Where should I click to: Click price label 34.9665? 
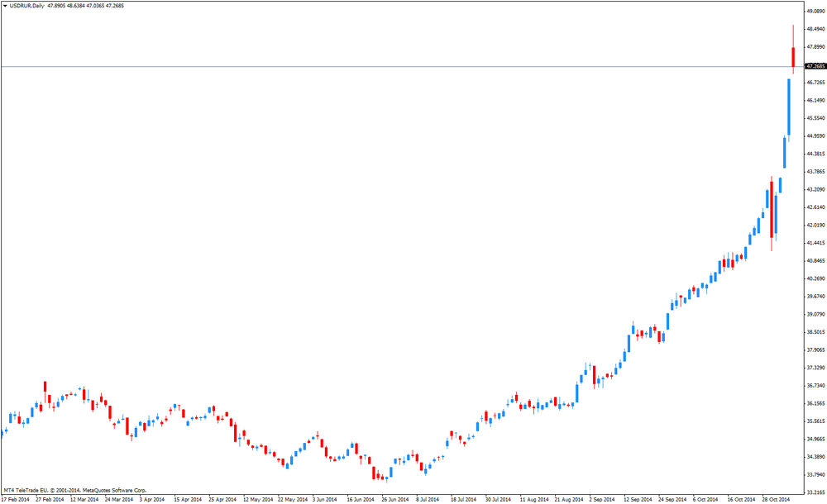tap(815, 439)
